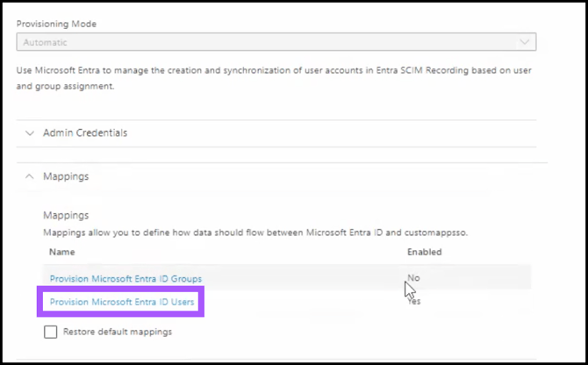
Task: Expand the Admin Credentials section chevron
Action: [29, 133]
